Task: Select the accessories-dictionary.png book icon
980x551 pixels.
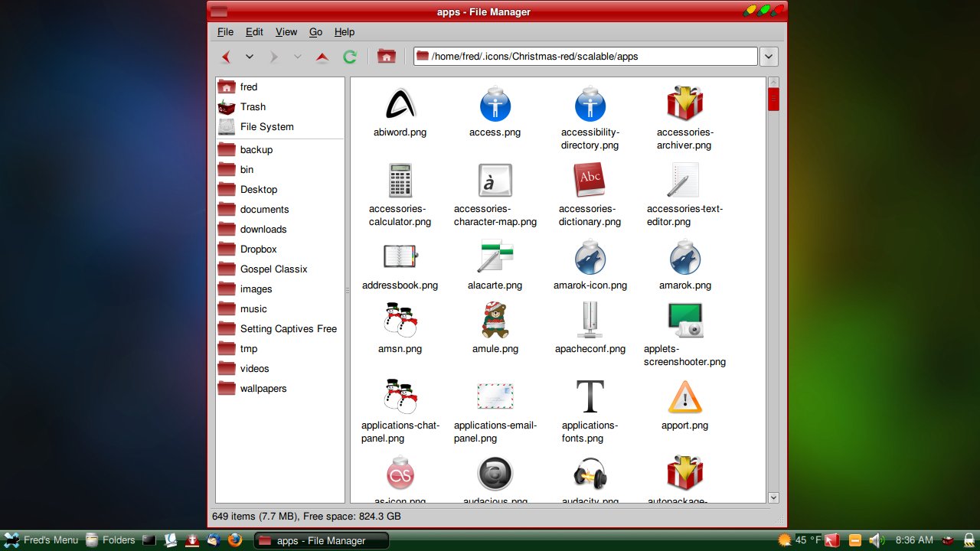Action: (x=590, y=181)
